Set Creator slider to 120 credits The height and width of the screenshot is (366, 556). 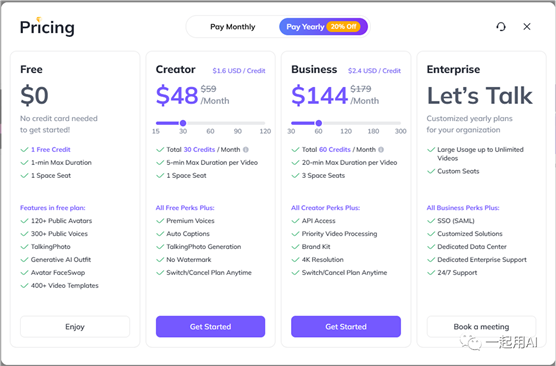(x=265, y=123)
